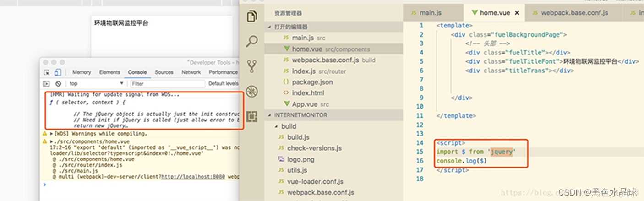644x201 pixels.
Task: Click the console Filter input field
Action: [168, 84]
